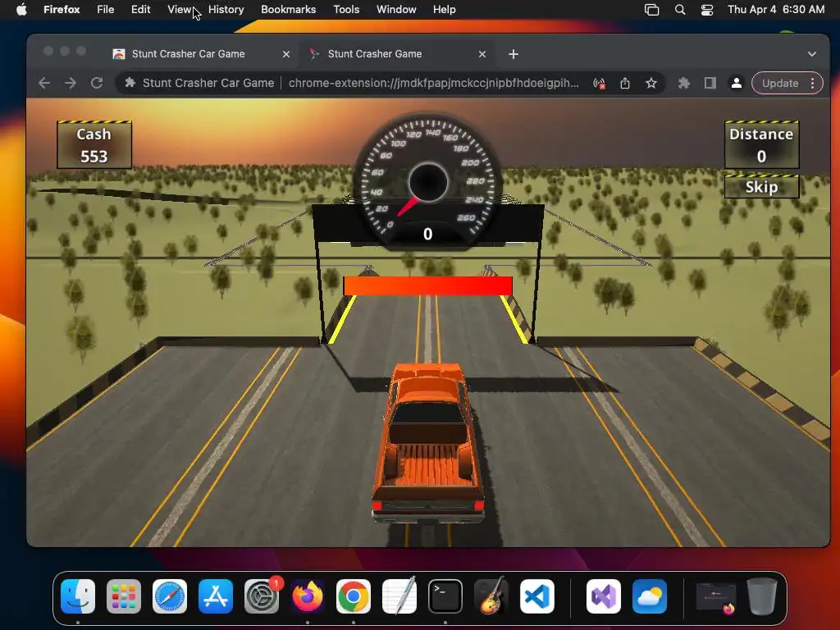Open Terminal from the dock
This screenshot has width=840, height=630.
(x=445, y=596)
